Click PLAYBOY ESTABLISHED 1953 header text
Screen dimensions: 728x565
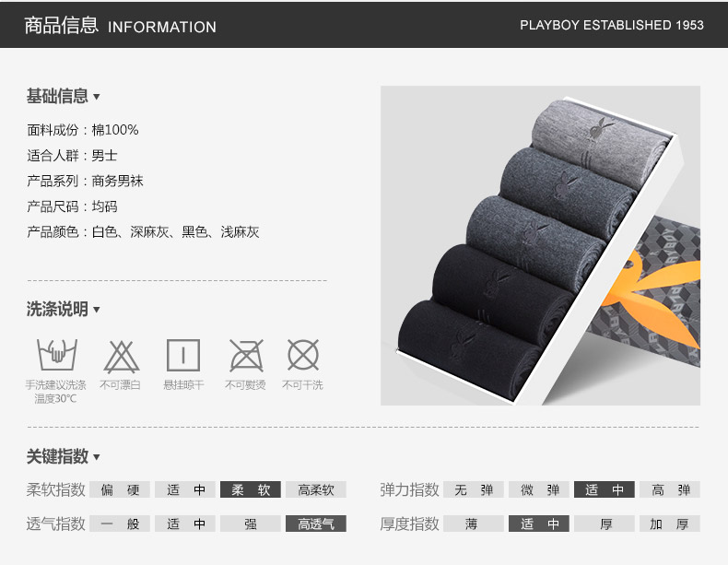click(x=612, y=25)
